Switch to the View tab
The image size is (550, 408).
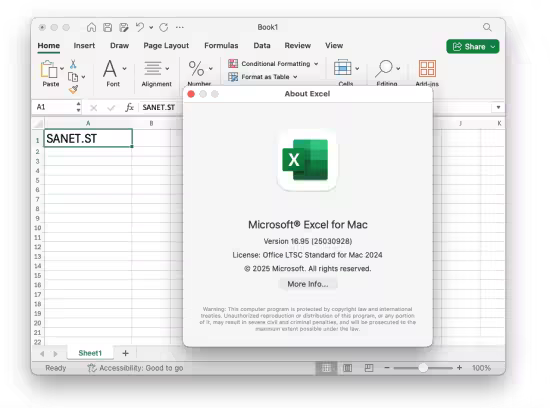[334, 46]
